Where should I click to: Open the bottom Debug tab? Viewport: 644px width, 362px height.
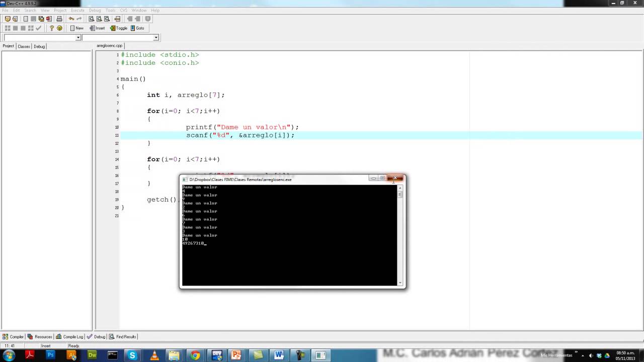point(96,337)
